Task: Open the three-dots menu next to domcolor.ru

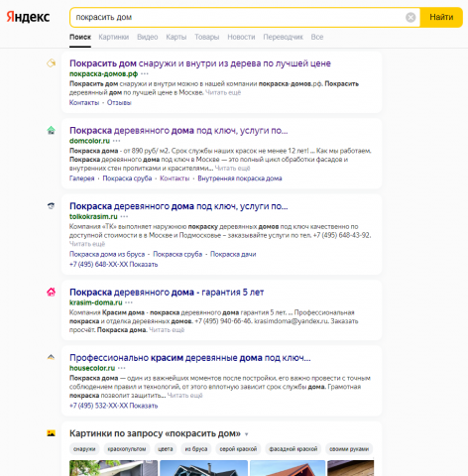Action: pyautogui.click(x=116, y=141)
